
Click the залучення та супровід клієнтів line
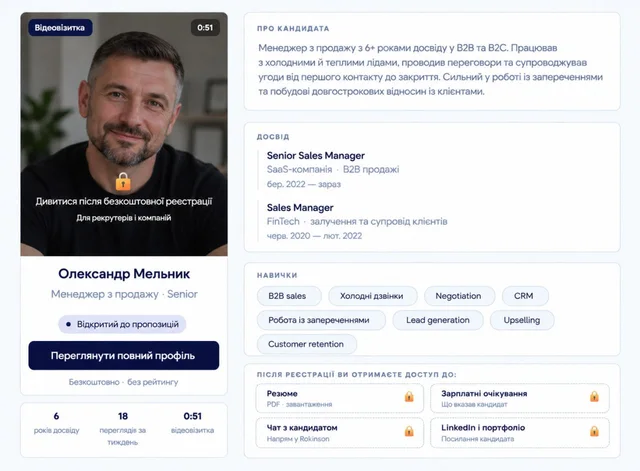point(379,222)
